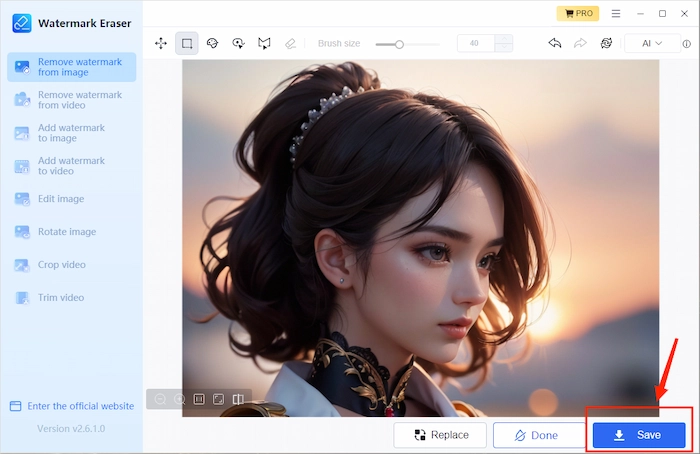The height and width of the screenshot is (454, 700).
Task: Click the redo arrow icon
Action: tap(580, 44)
